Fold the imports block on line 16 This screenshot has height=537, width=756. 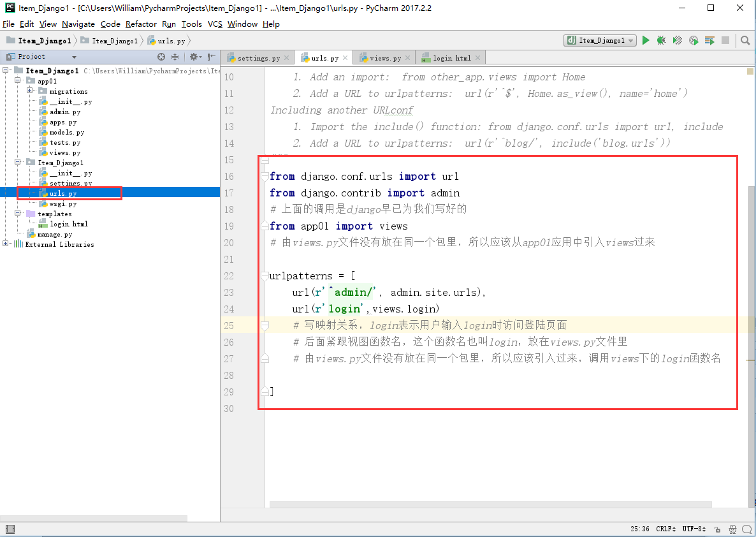(x=265, y=177)
